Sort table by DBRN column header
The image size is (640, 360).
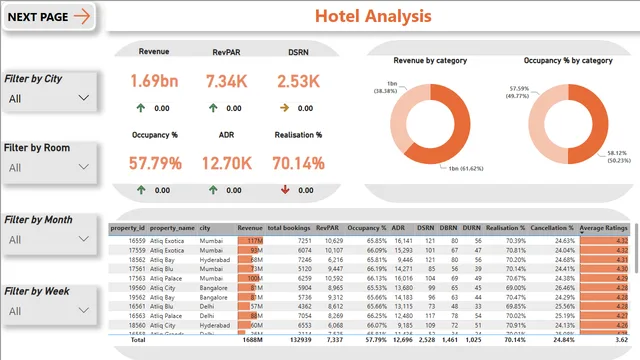448,228
